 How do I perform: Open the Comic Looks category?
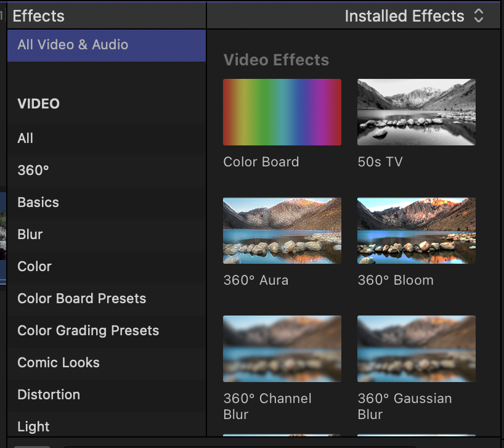point(107,363)
